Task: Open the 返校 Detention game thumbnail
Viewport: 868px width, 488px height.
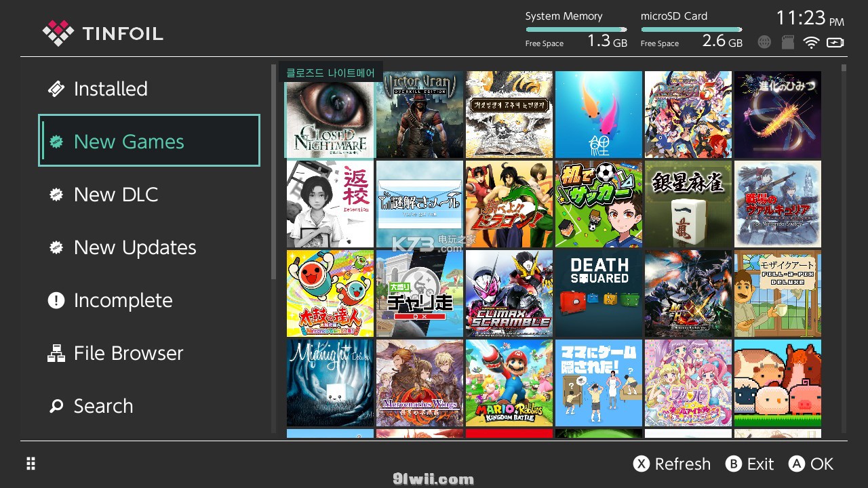Action: [x=330, y=204]
